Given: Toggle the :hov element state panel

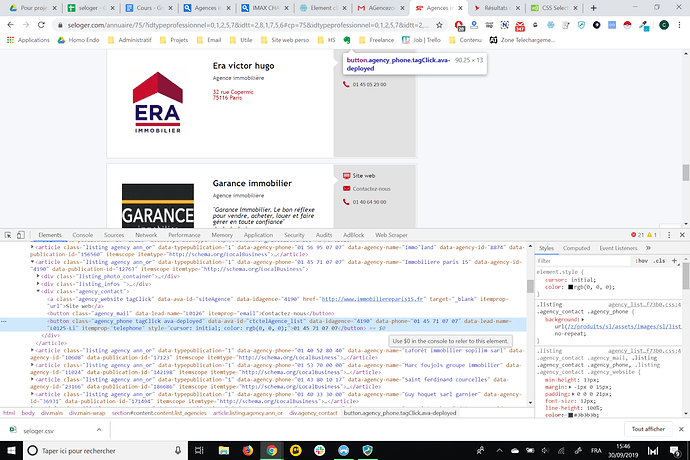Looking at the screenshot, I should point(641,261).
